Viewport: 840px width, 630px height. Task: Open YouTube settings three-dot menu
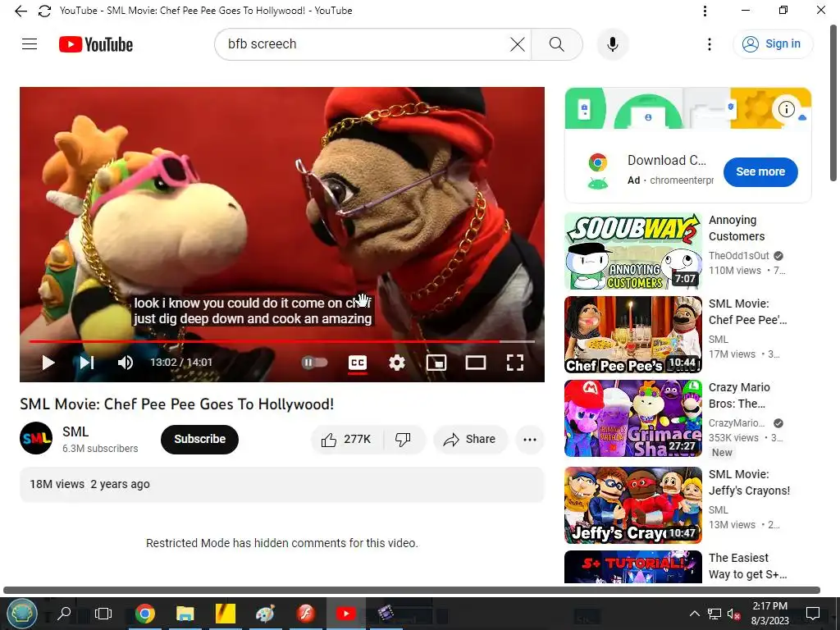[710, 44]
